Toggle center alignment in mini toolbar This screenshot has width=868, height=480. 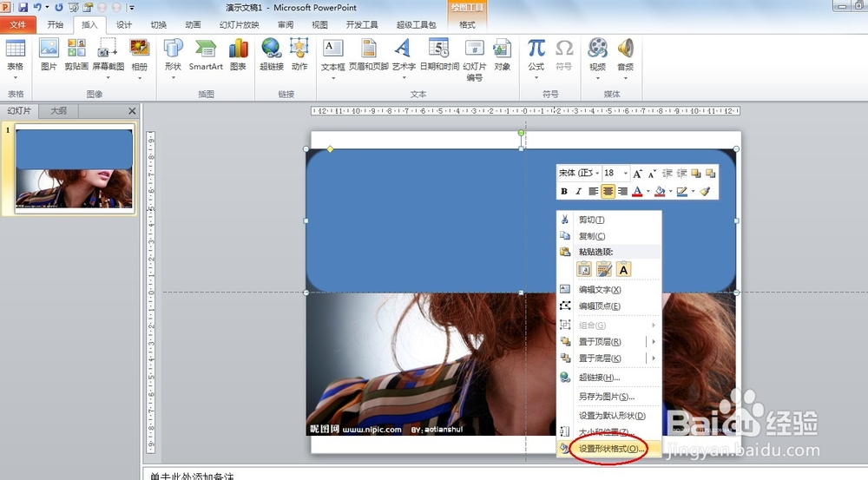point(608,192)
